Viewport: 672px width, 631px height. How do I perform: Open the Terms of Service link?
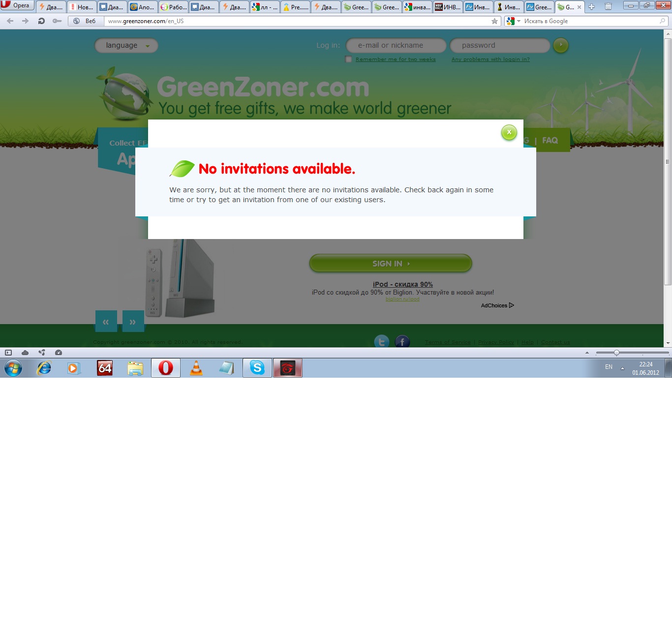448,342
